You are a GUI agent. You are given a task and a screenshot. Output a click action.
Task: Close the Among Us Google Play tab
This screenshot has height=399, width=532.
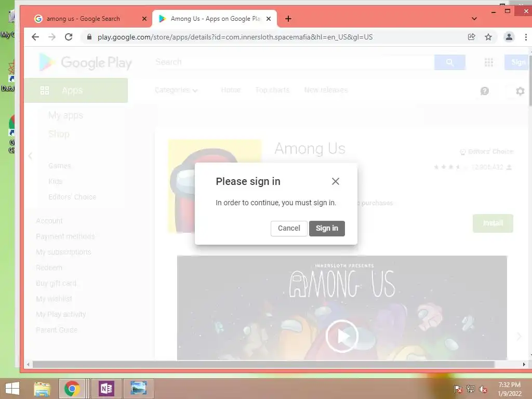point(269,19)
